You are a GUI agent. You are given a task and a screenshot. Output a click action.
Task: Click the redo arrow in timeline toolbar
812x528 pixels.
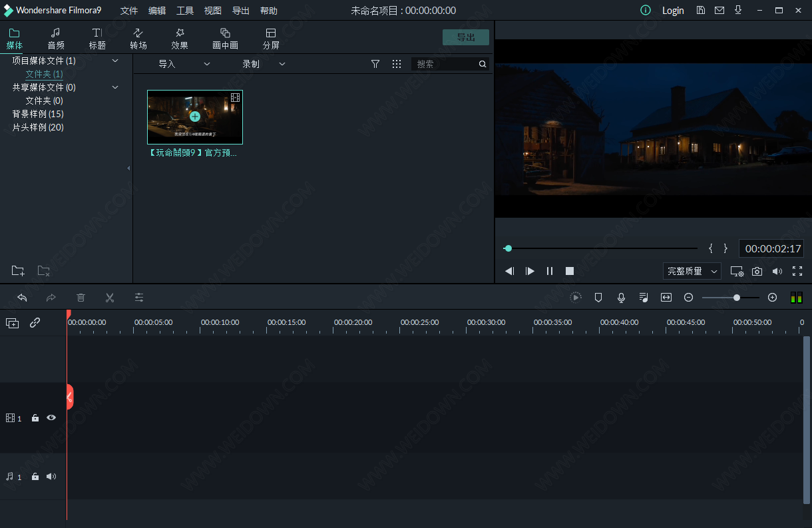(51, 298)
